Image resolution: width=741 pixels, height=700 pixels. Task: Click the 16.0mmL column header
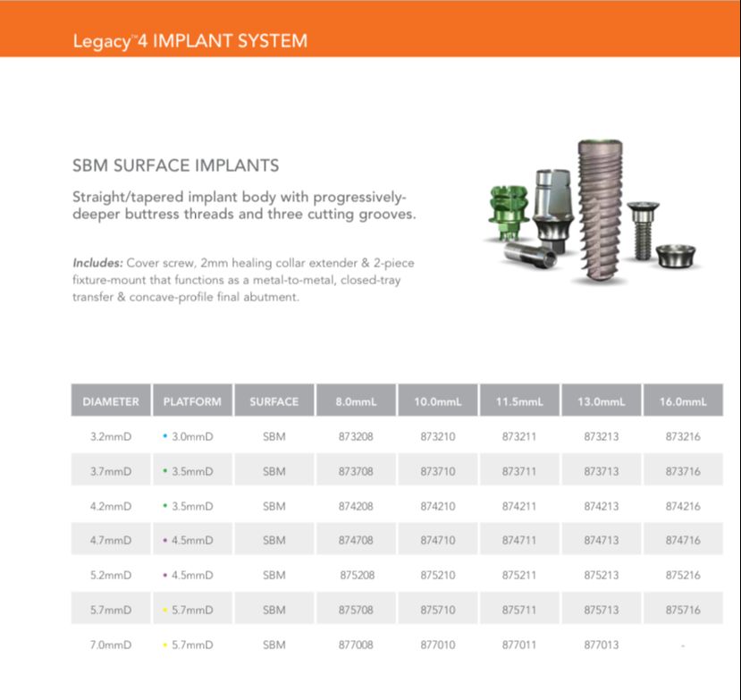(683, 401)
